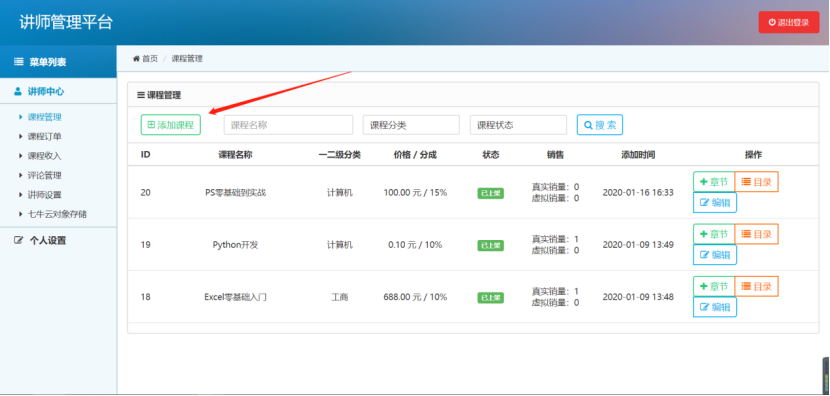Open 目录 for PS零基础到实战
Viewport: 830px width, 396px height.
pos(756,182)
